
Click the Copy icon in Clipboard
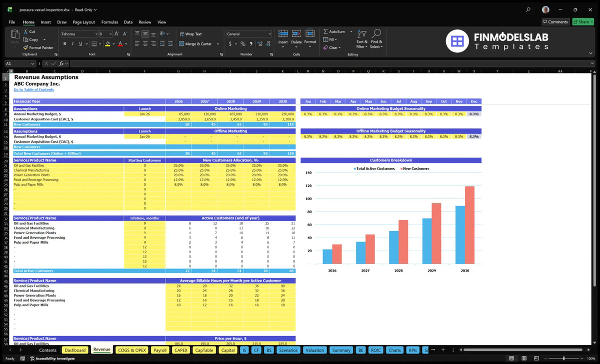[25, 39]
